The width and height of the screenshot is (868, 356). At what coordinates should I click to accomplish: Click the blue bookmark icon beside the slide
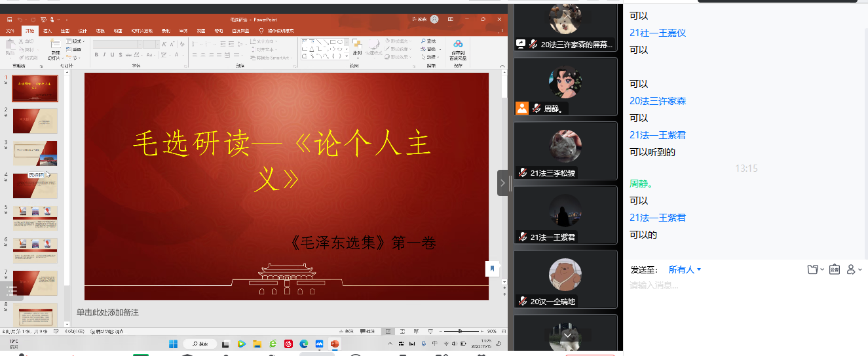pyautogui.click(x=492, y=268)
